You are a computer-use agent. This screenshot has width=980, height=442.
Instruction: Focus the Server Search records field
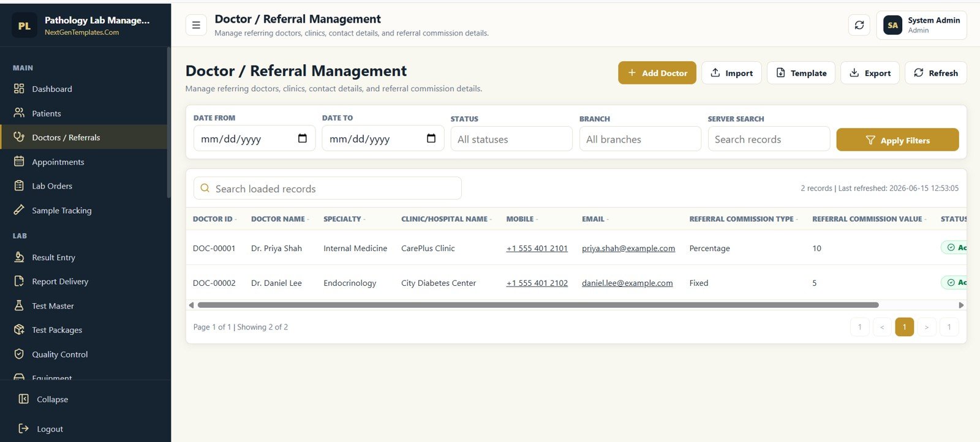point(769,139)
